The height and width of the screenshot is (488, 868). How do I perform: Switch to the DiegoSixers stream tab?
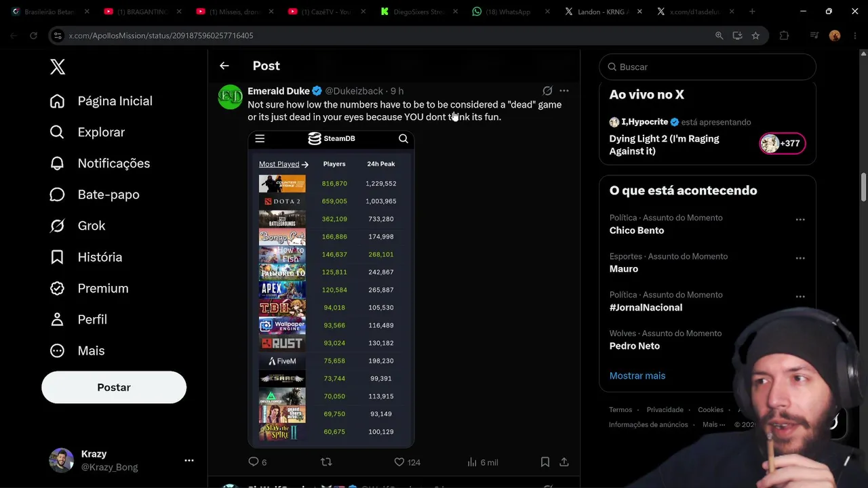[x=418, y=12]
